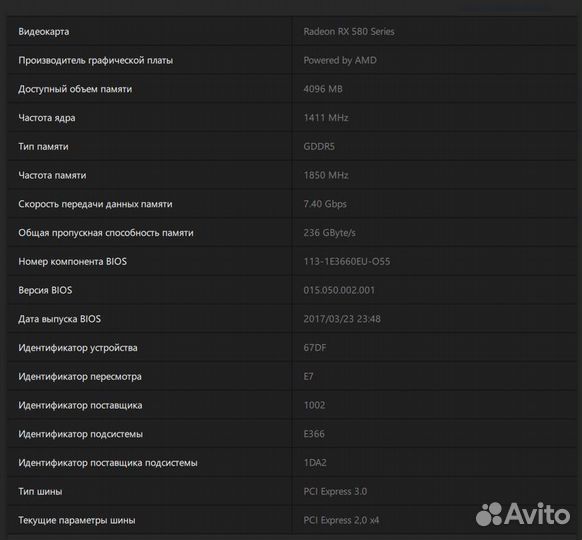This screenshot has width=582, height=540.
Task: Click the '1DA2' value
Action: tap(315, 463)
